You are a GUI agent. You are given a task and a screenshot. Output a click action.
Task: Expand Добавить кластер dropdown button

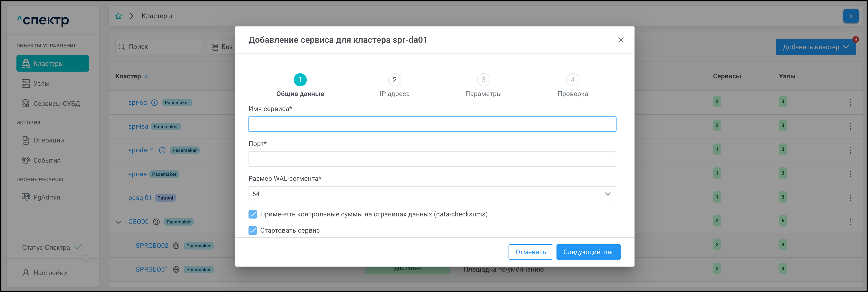815,47
